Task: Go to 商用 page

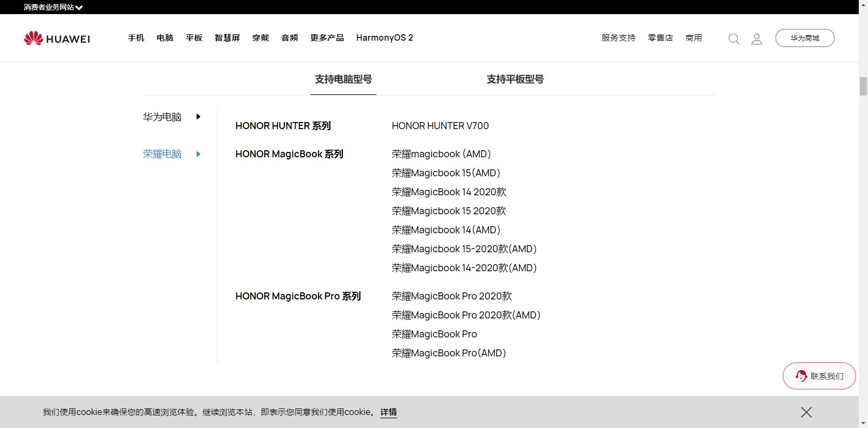Action: pos(693,38)
